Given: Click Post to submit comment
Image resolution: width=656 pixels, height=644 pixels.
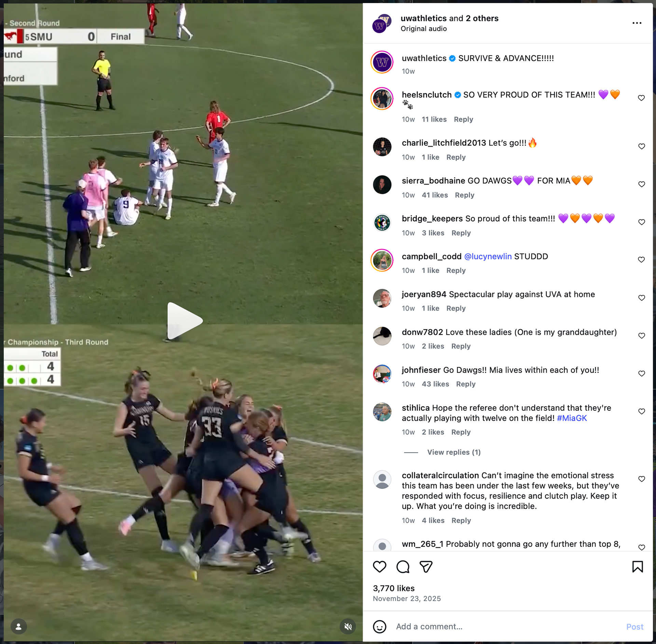Looking at the screenshot, I should point(634,627).
